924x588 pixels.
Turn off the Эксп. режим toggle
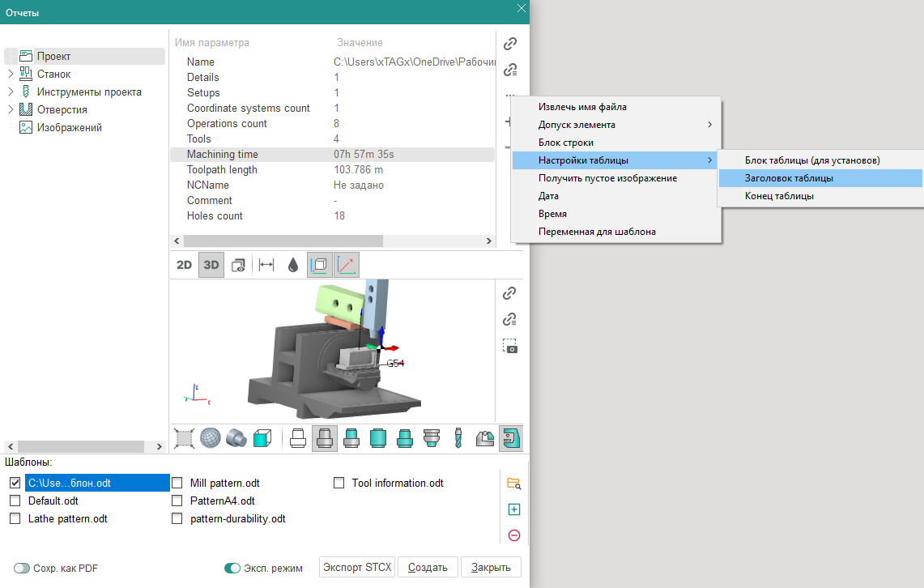(232, 569)
